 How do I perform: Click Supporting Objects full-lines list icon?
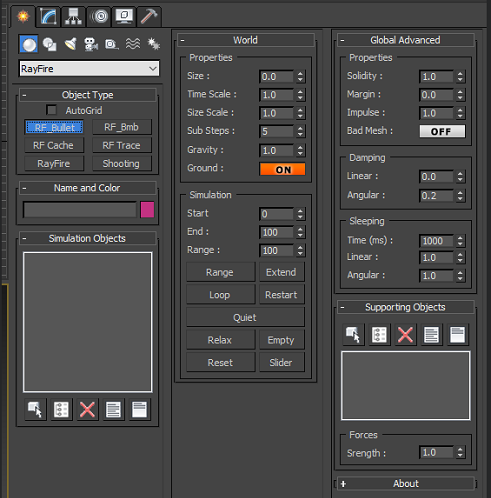(x=431, y=335)
